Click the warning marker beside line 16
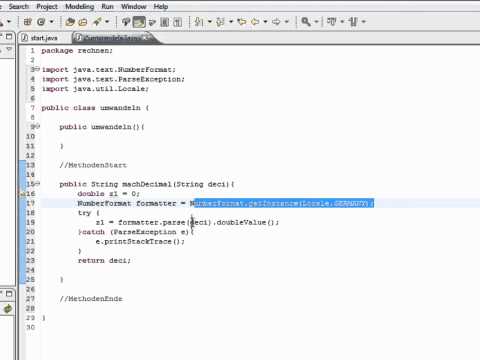The width and height of the screenshot is (480, 360). click(x=23, y=194)
